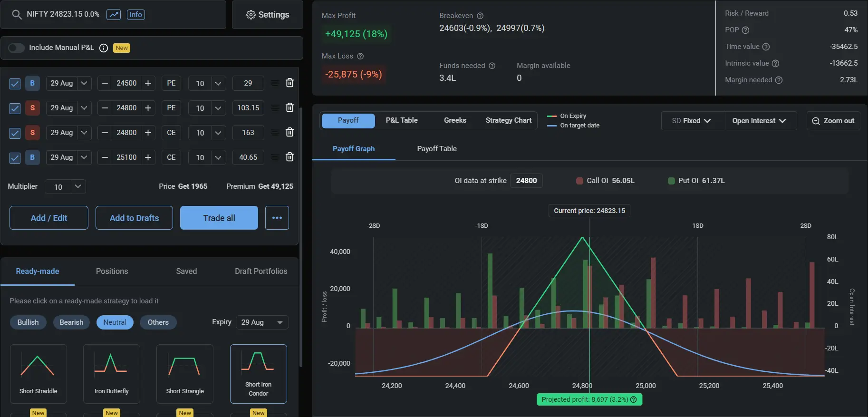Click the Add / Edit button
The width and height of the screenshot is (868, 417).
[x=49, y=218]
